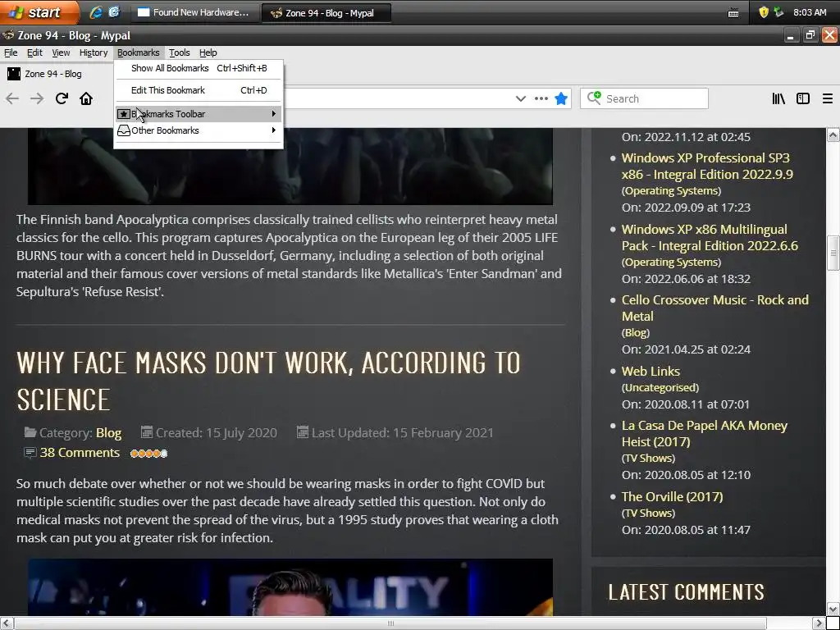Restore the Mypal window size
840x630 pixels.
point(810,35)
